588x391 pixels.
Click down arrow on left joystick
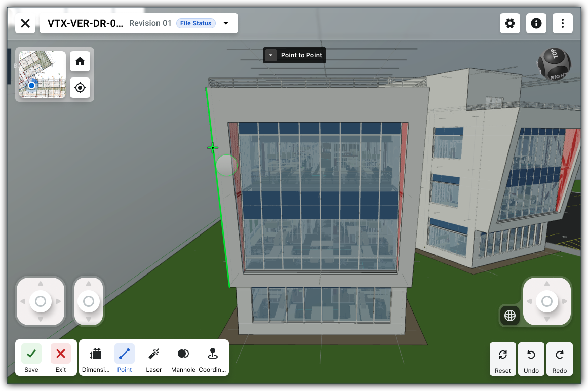tap(41, 319)
